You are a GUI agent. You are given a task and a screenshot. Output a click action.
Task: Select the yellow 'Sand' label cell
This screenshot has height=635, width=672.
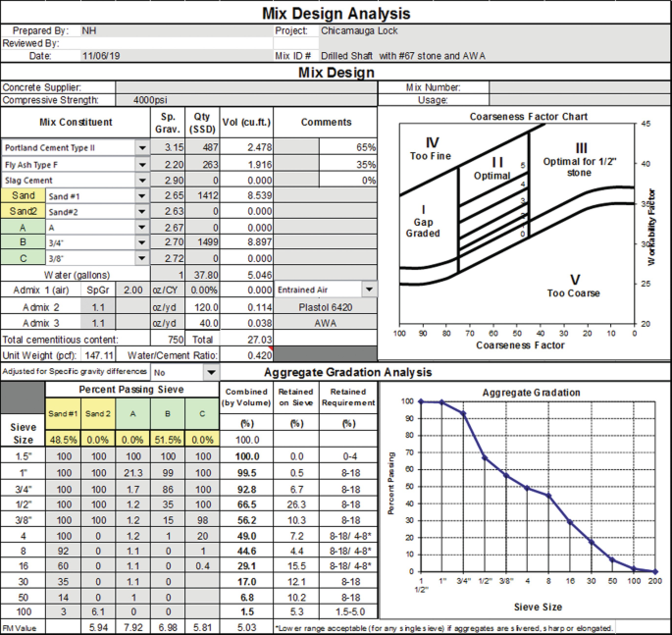(24, 195)
